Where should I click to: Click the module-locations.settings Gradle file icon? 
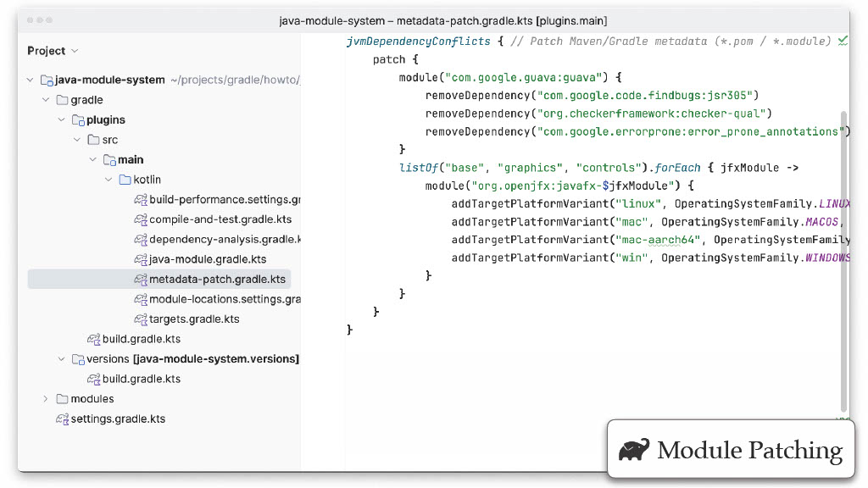(141, 299)
